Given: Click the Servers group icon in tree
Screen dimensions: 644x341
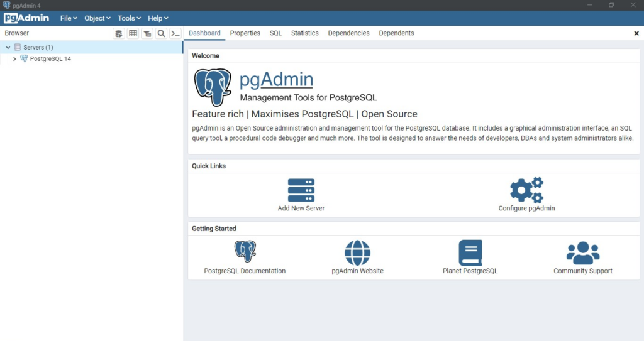Looking at the screenshot, I should pos(17,47).
